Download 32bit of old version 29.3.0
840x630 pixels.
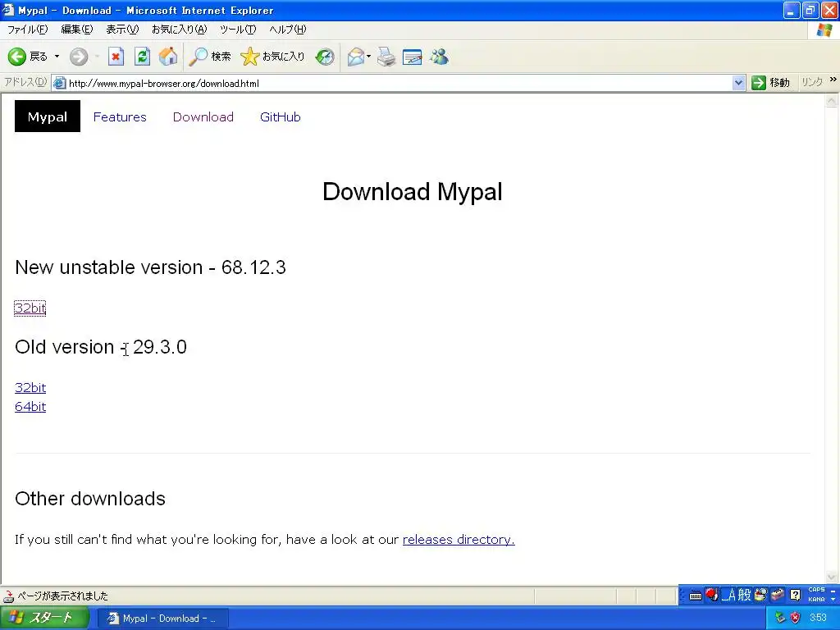pyautogui.click(x=30, y=387)
